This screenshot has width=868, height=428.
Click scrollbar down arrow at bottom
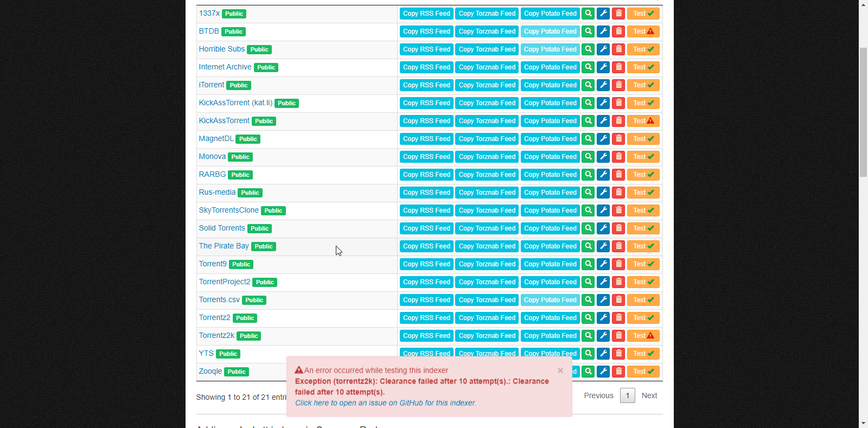click(863, 423)
